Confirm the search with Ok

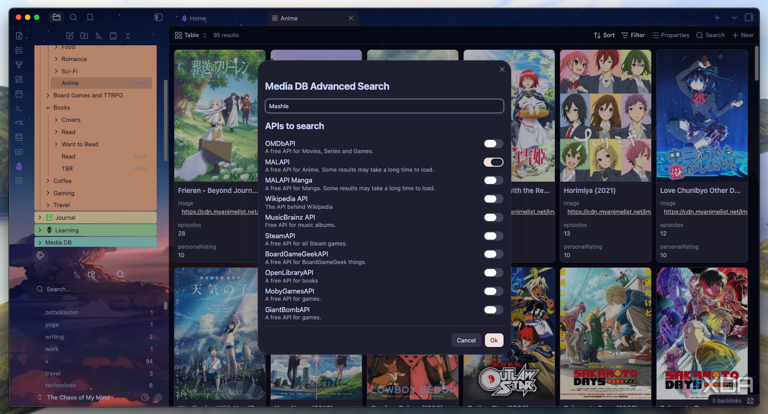coord(494,340)
